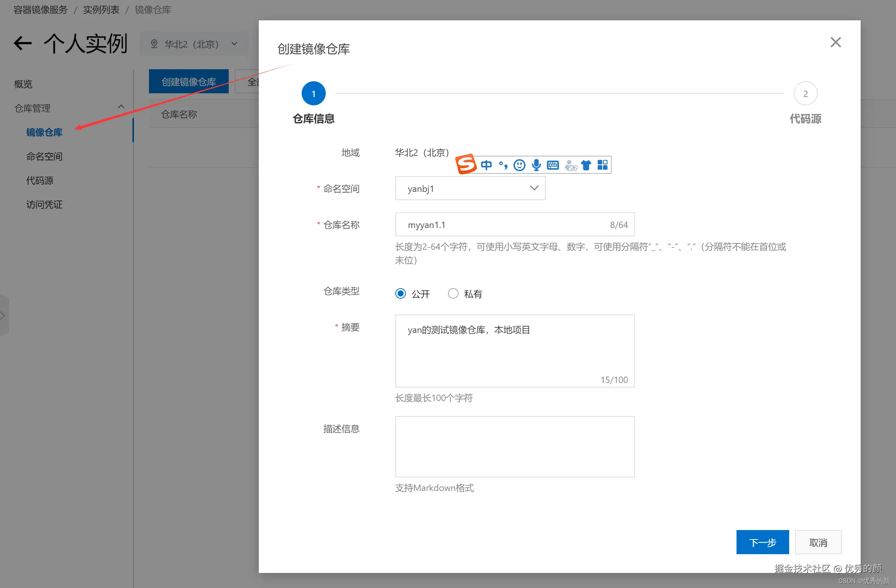The image size is (896, 588).
Task: Open the Sogou input method menu
Action: point(466,164)
